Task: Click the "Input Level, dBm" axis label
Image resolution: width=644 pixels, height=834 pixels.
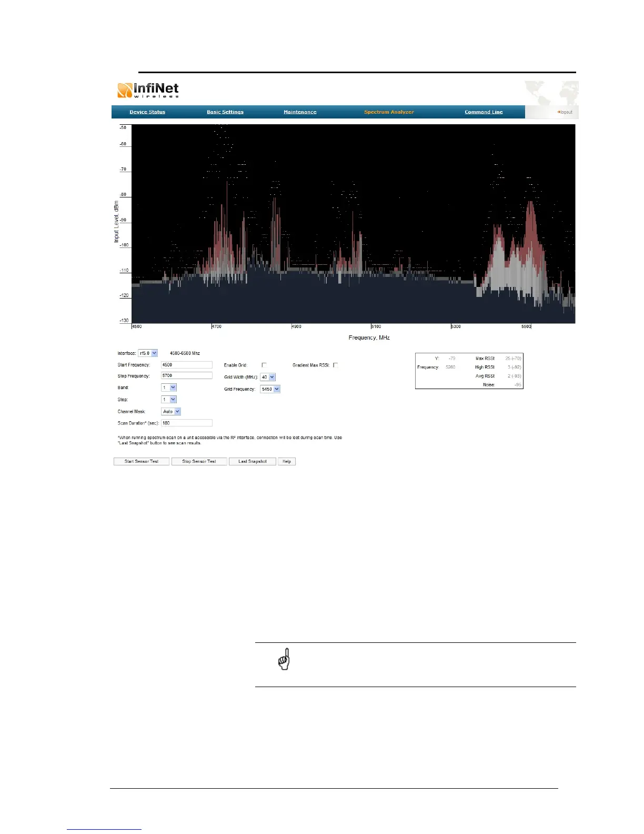Action: point(117,222)
